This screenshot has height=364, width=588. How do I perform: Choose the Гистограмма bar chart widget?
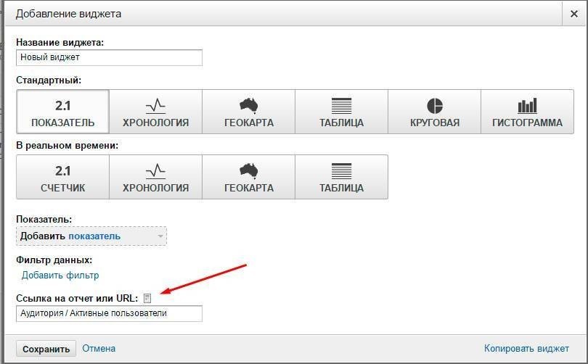point(527,112)
